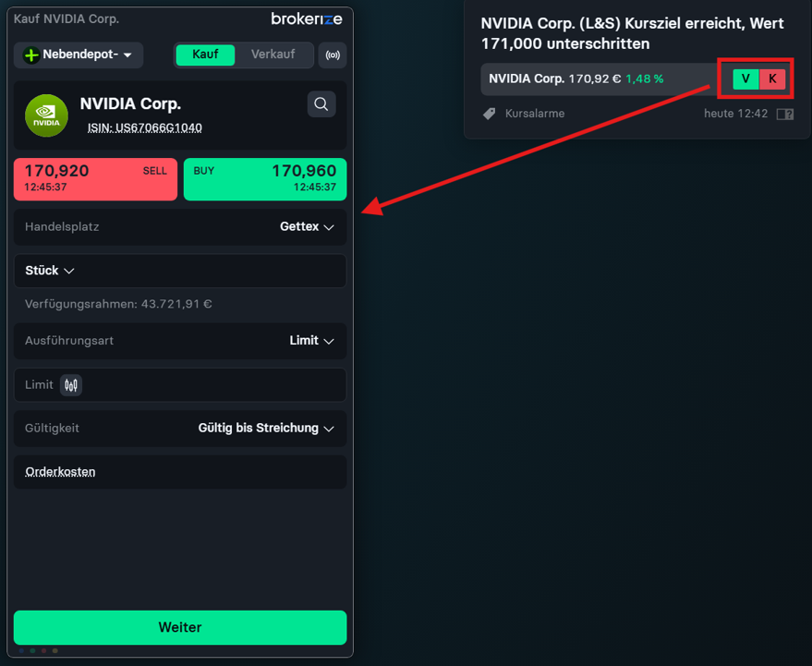The image size is (812, 666).
Task: Click the Verfügungsrahmen 43.721,91 € text
Action: (118, 304)
